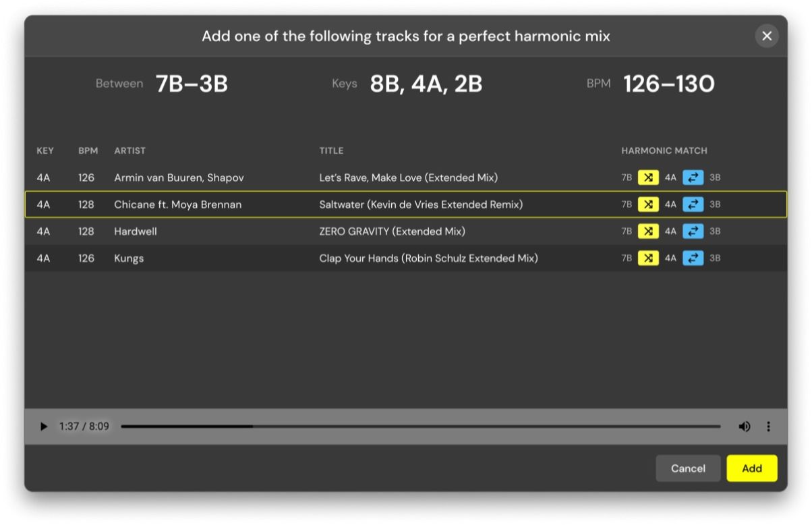Sort tracks by the KEY column header
812x525 pixels.
pos(45,150)
